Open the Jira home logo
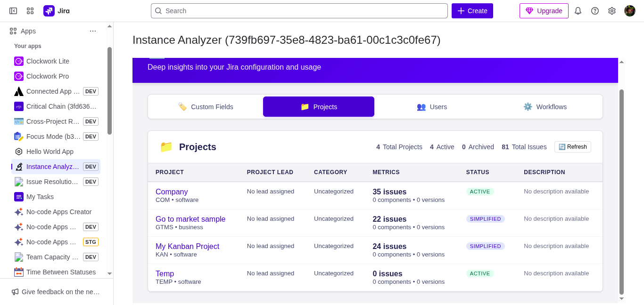644x305 pixels. [57, 10]
